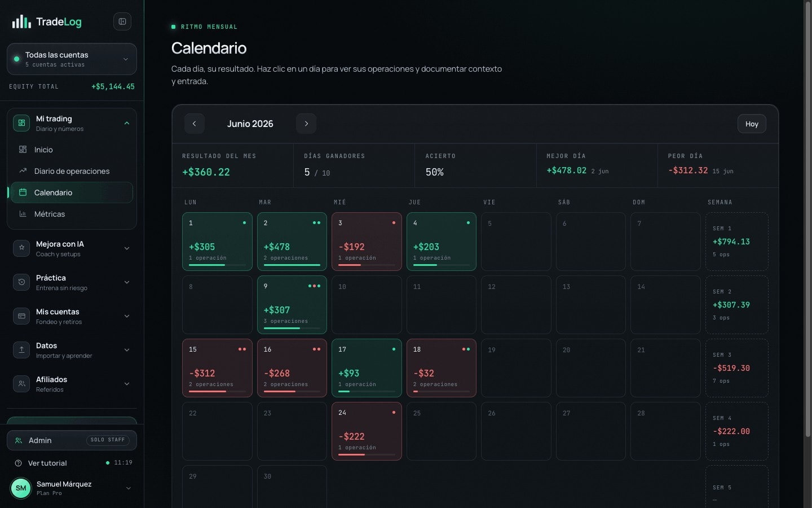Image resolution: width=812 pixels, height=508 pixels.
Task: Click the SEM 3 weekly summary -$519.30
Action: (736, 368)
